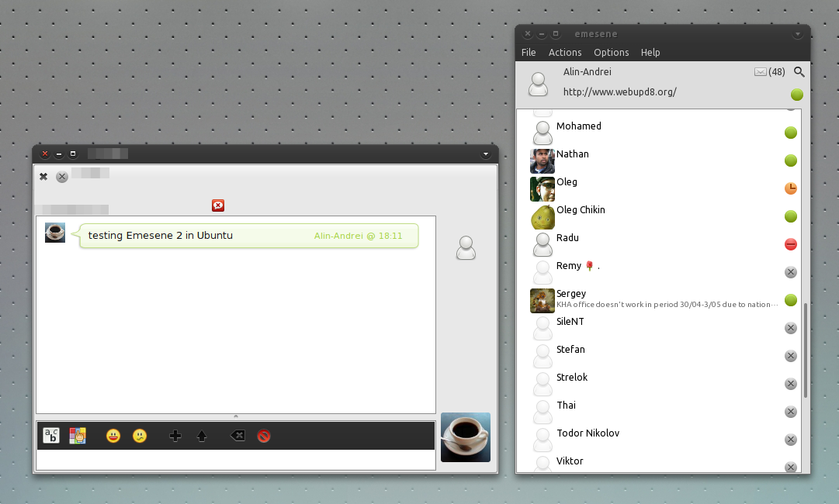Send a nudge with the wink-face icon
Screen dimensions: 839x504
[x=140, y=436]
